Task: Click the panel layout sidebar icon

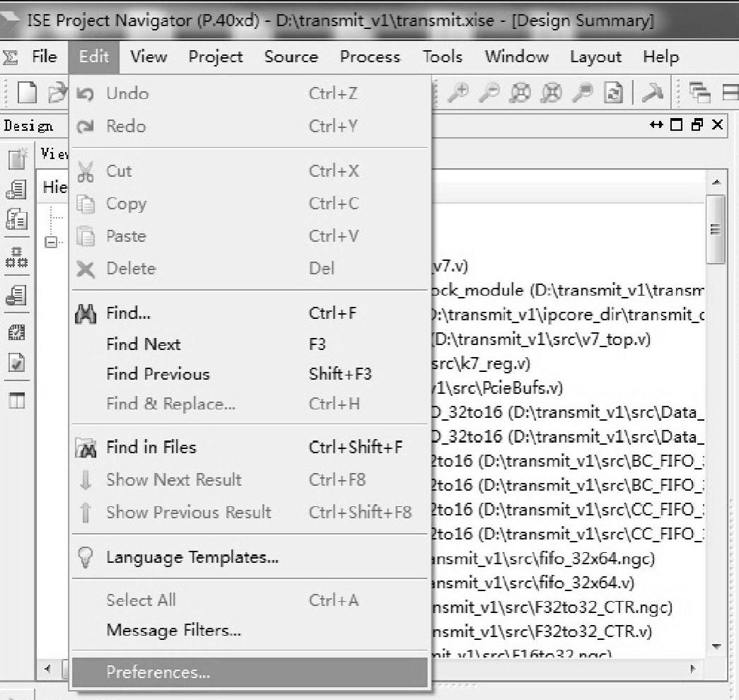Action: (16, 401)
